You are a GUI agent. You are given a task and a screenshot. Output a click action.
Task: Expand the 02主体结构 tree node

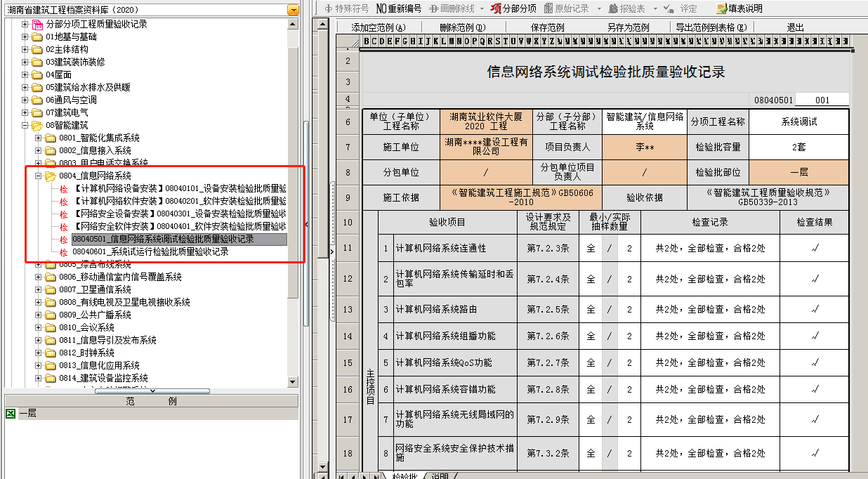pyautogui.click(x=25, y=49)
